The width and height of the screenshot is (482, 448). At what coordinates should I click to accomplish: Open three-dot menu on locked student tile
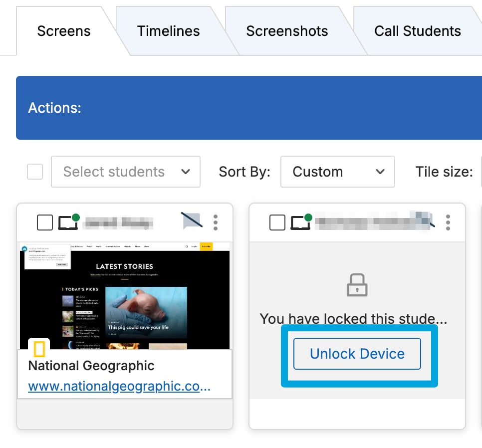point(448,223)
